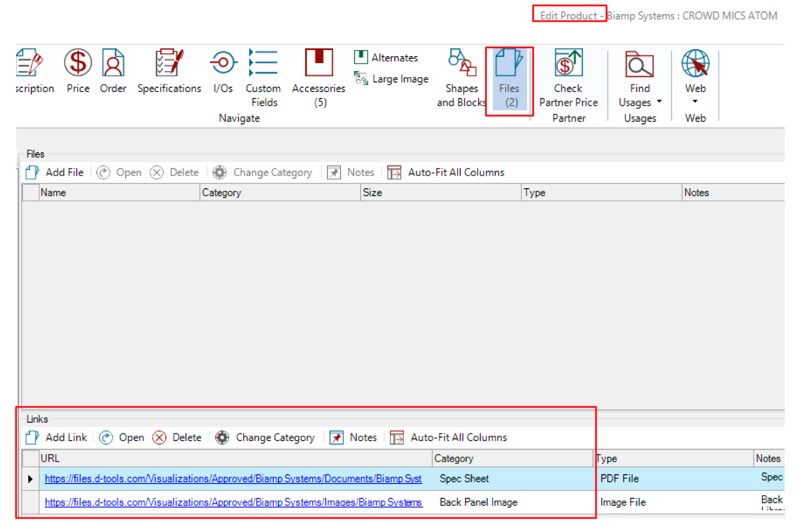799x532 pixels.
Task: Open the Find Usages magnifier icon
Action: [x=640, y=64]
